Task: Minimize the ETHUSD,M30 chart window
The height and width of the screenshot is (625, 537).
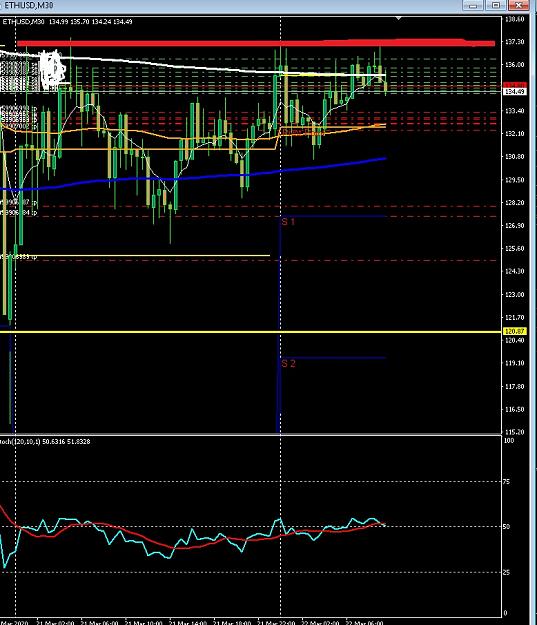Action: pyautogui.click(x=473, y=5)
